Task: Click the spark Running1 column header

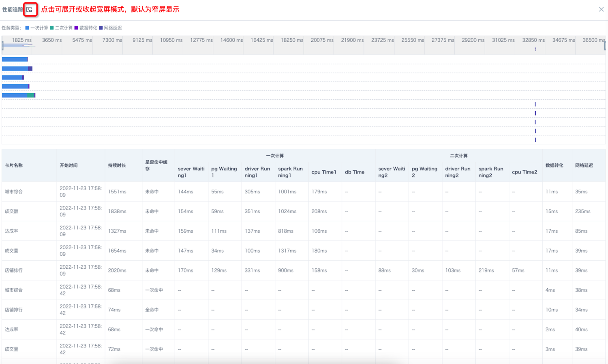Action: 291,172
